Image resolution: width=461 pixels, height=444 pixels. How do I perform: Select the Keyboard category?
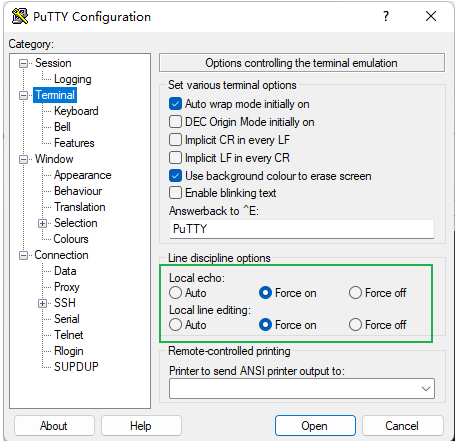click(76, 111)
